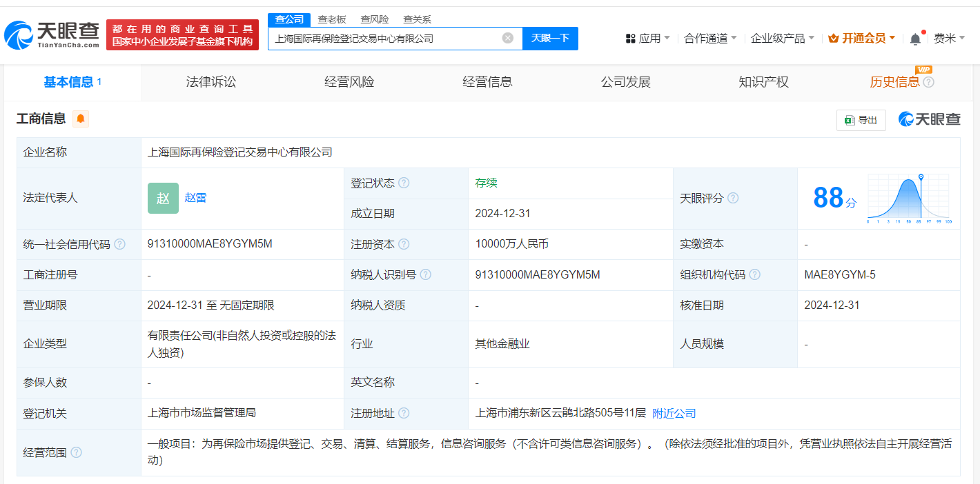
Task: Click the score distribution chart
Action: [x=910, y=199]
